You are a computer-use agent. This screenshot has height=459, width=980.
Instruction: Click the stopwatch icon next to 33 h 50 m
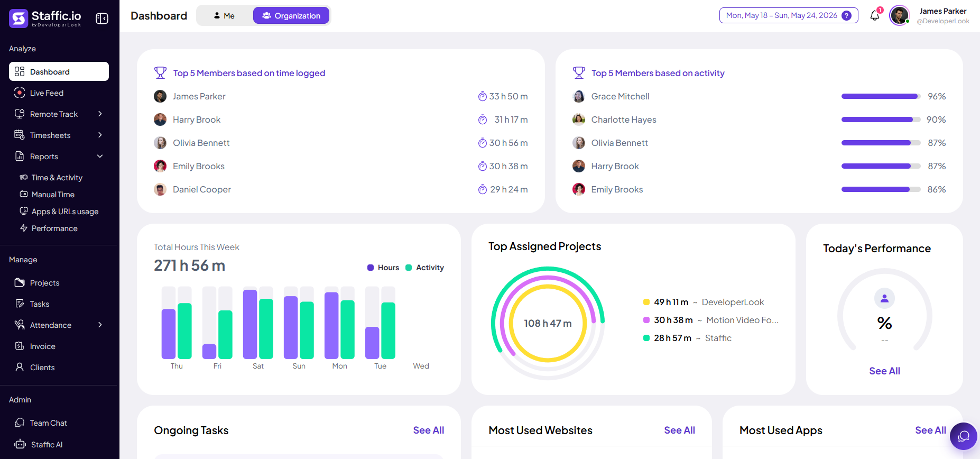coord(483,96)
